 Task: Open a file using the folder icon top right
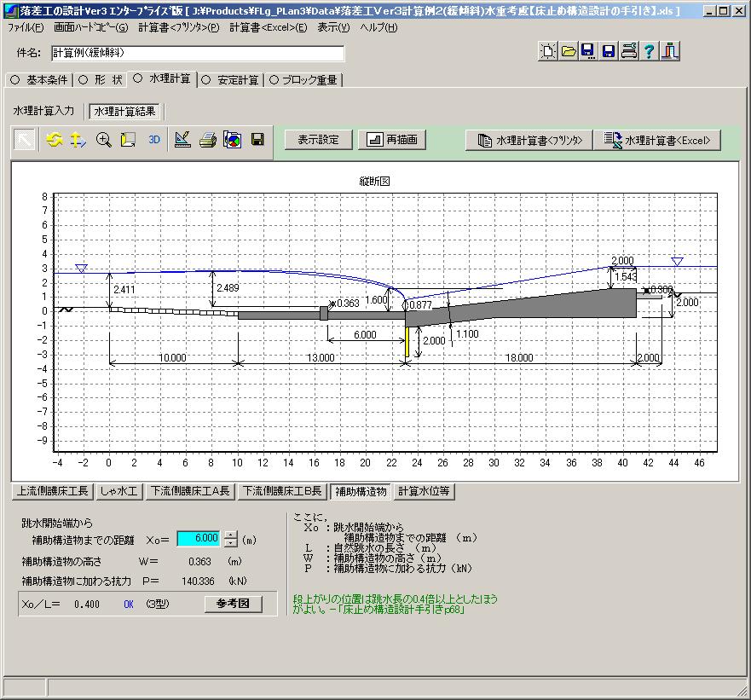(x=569, y=53)
